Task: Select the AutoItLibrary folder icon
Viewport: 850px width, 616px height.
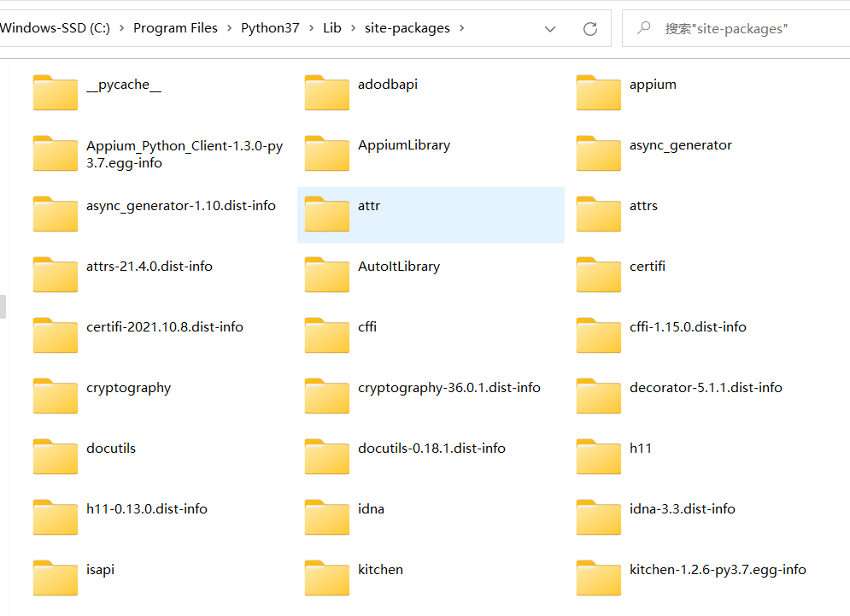Action: [327, 275]
